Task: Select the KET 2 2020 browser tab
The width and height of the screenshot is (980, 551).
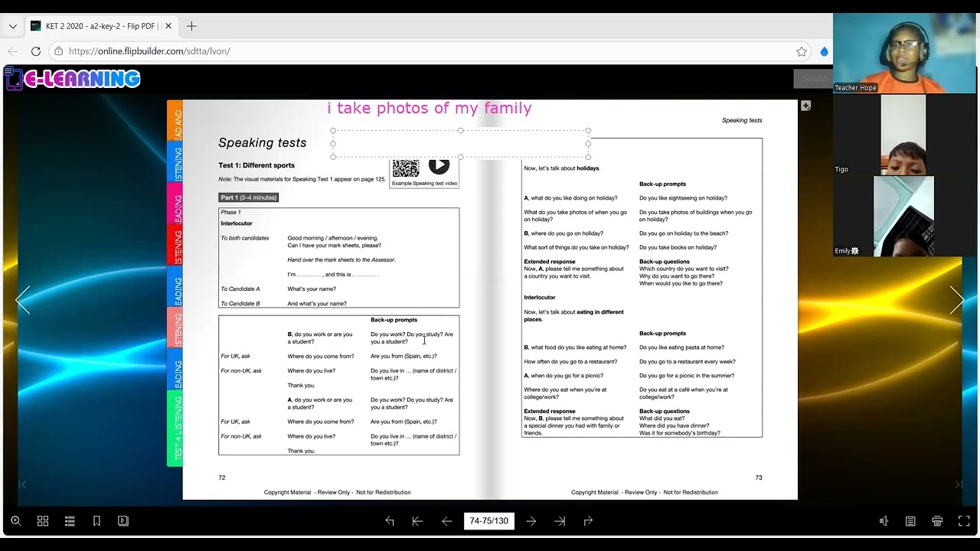Action: tap(101, 26)
